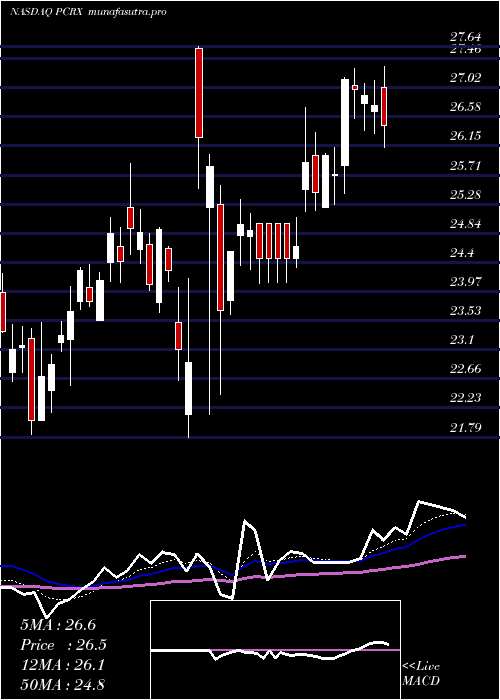Select the 23.1 price axis label

click(462, 340)
